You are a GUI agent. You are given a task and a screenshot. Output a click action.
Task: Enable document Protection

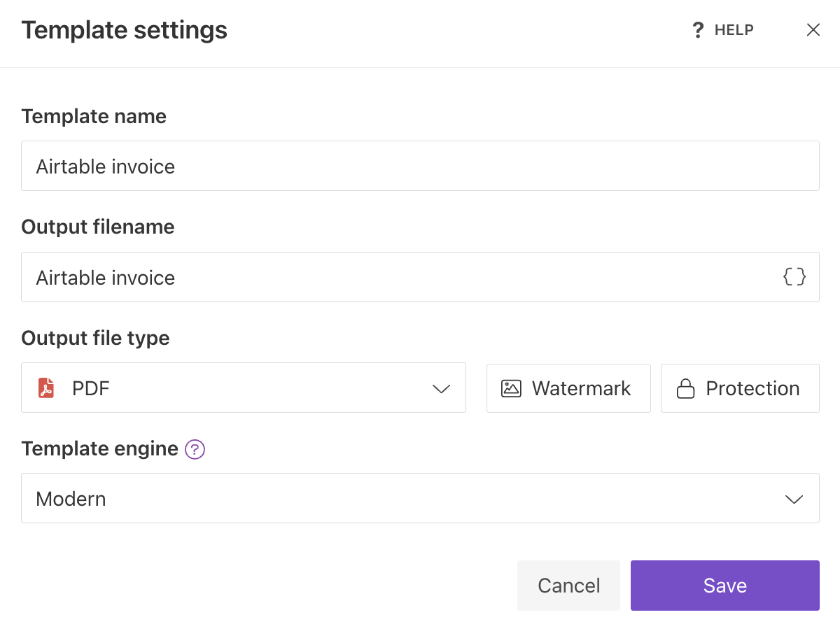click(x=740, y=388)
